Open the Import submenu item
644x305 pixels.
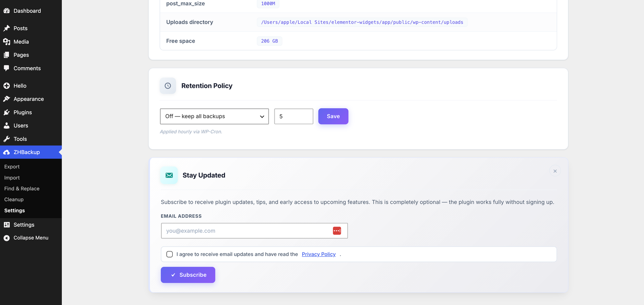[12, 178]
